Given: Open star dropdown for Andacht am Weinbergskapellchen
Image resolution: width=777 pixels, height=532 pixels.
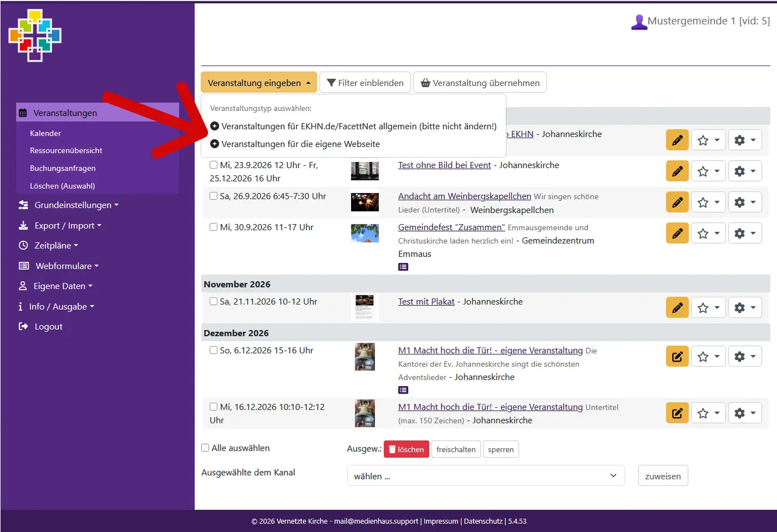Looking at the screenshot, I should [709, 202].
